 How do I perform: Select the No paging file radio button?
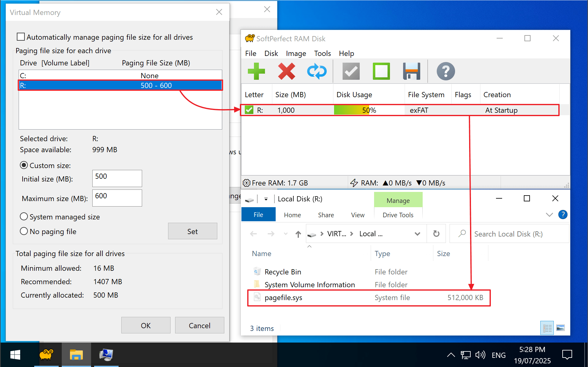click(x=24, y=231)
